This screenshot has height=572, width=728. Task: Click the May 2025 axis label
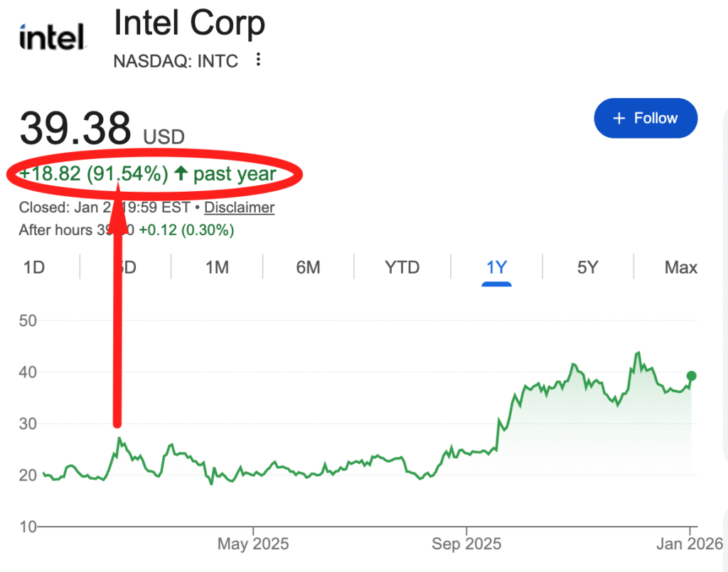[253, 544]
